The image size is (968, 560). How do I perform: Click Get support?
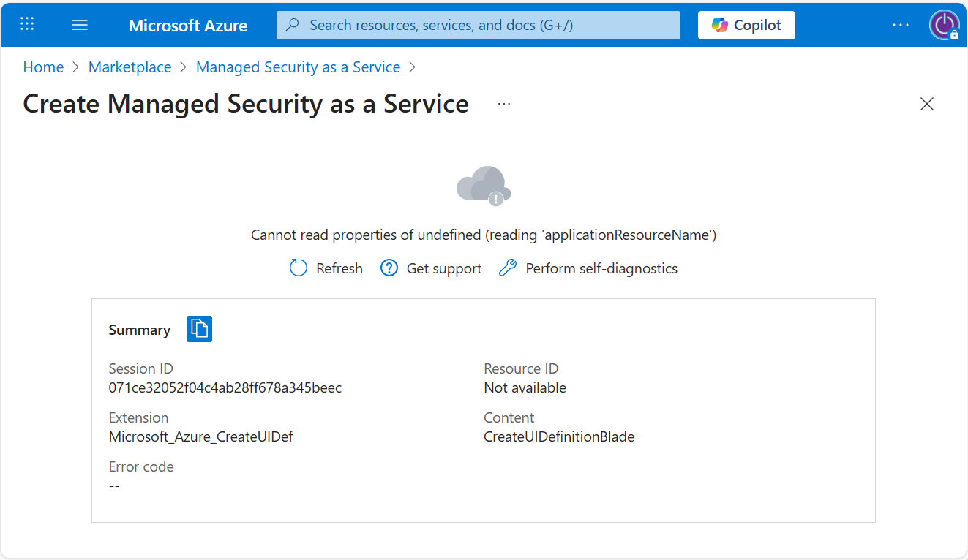[x=431, y=268]
